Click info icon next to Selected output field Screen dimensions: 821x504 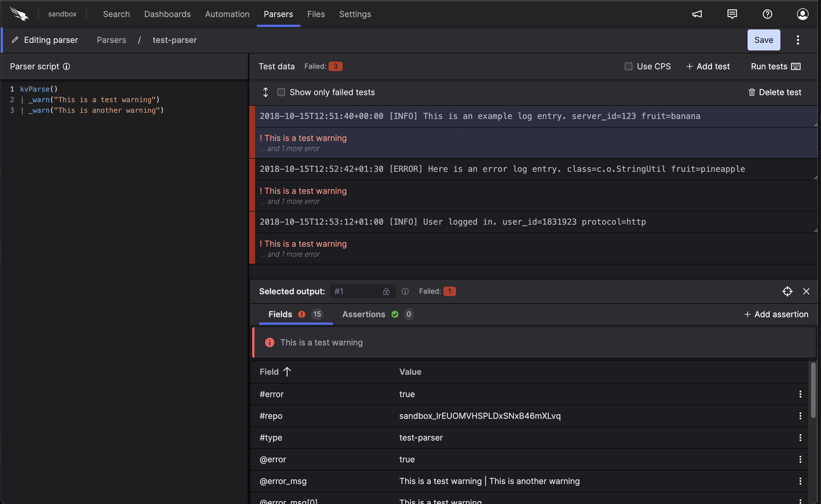pos(405,291)
